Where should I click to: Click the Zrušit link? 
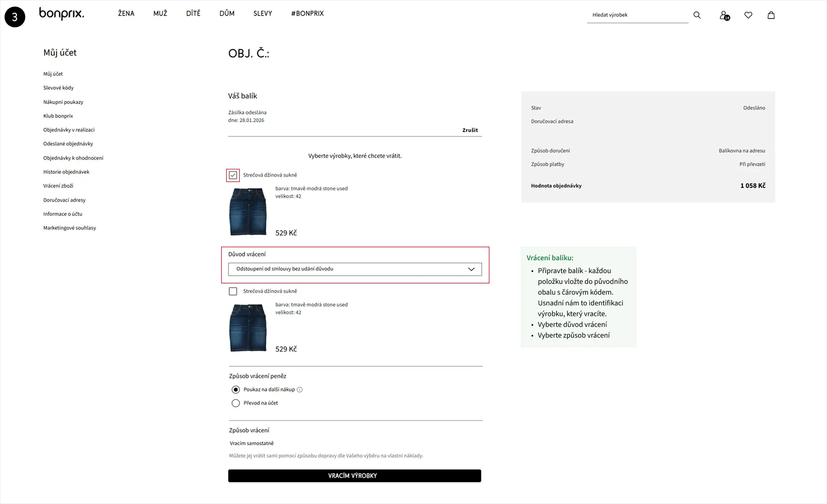point(470,130)
